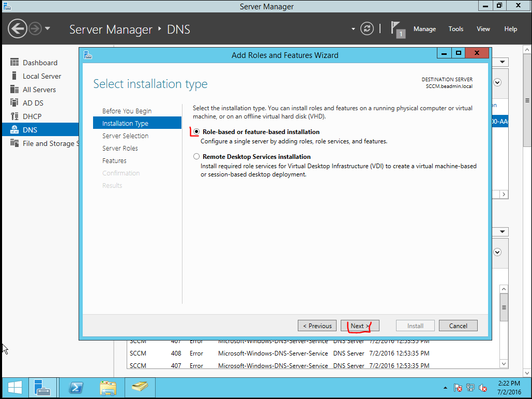Open the View menu
This screenshot has width=532, height=399.
pos(483,29)
